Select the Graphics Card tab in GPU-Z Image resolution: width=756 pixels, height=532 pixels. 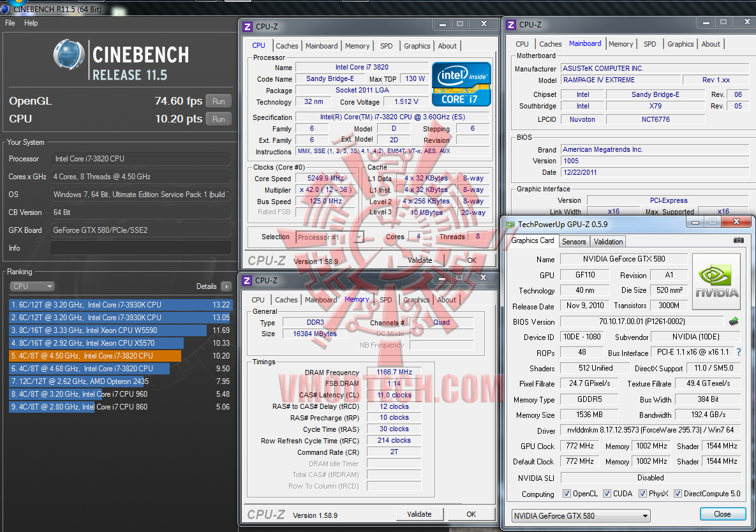click(x=532, y=240)
